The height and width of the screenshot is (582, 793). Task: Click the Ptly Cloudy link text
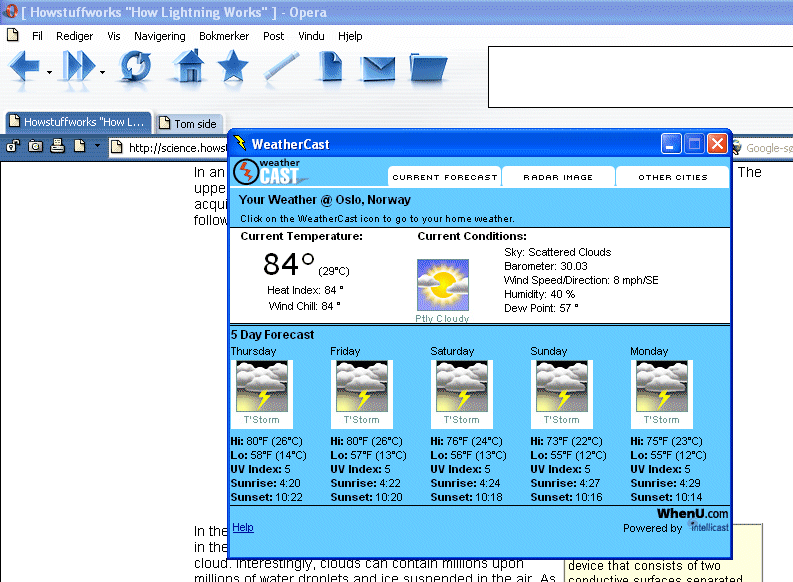pos(442,319)
